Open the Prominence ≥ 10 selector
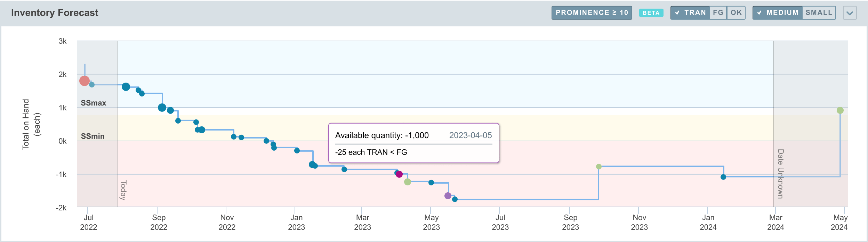Image resolution: width=868 pixels, height=242 pixels. tap(592, 13)
